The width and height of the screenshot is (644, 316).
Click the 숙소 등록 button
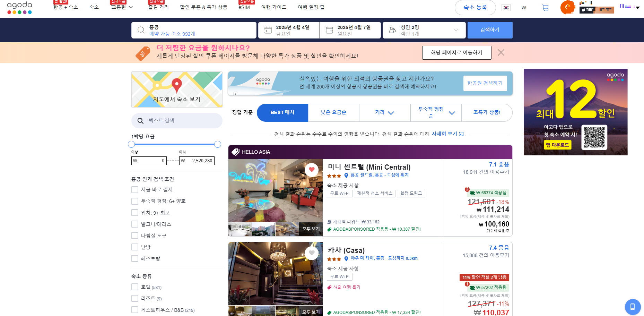point(475,8)
